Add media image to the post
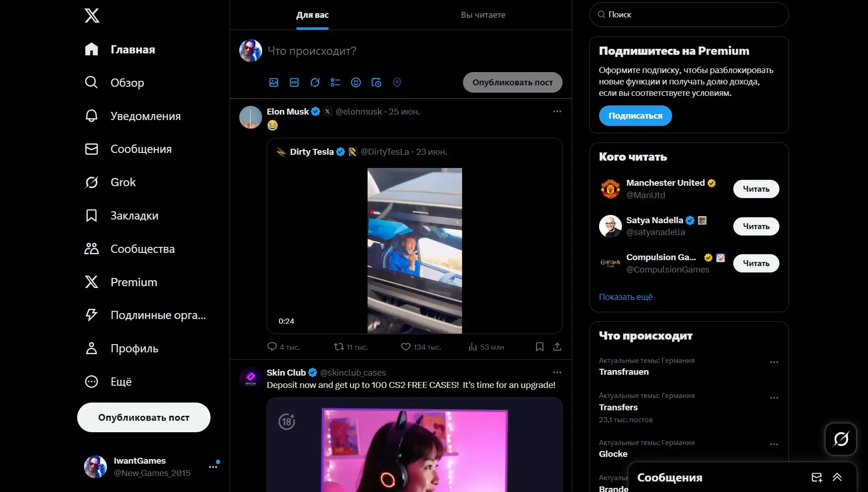Image resolution: width=868 pixels, height=492 pixels. (x=274, y=82)
